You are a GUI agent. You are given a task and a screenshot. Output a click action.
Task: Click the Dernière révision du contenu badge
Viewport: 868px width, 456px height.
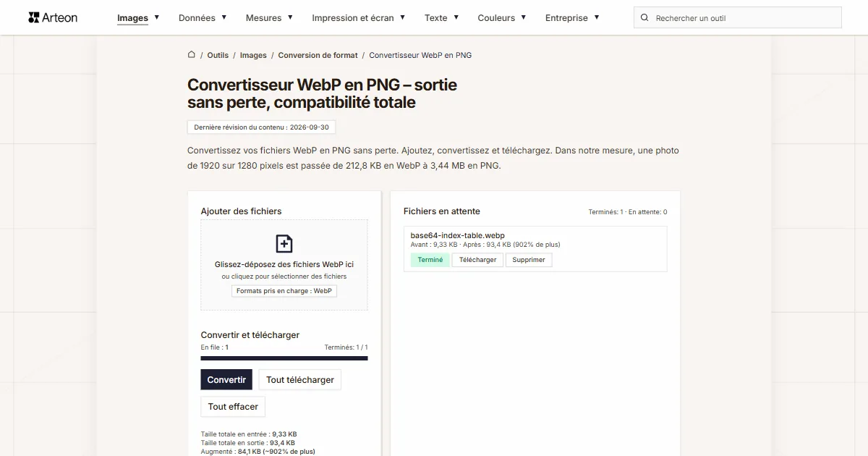(x=261, y=127)
